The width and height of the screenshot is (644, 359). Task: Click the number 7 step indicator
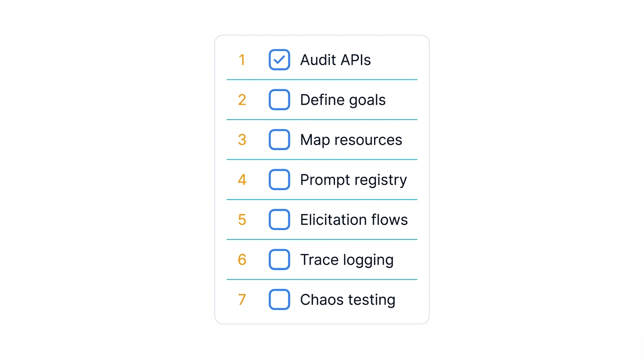pos(242,300)
